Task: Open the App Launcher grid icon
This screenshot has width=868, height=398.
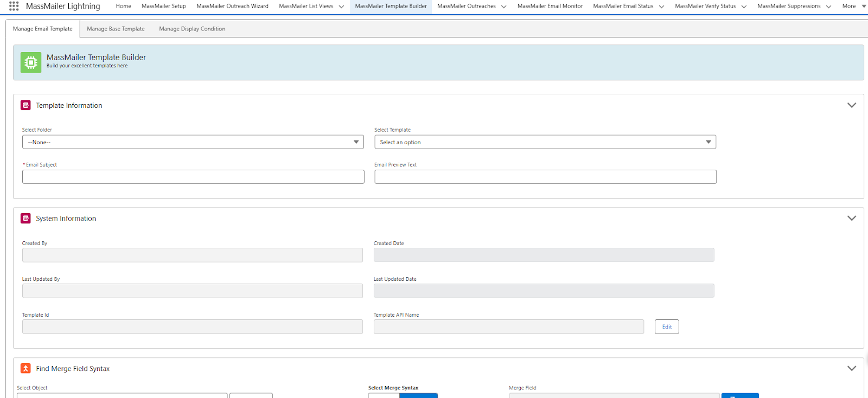Action: pyautogui.click(x=14, y=6)
